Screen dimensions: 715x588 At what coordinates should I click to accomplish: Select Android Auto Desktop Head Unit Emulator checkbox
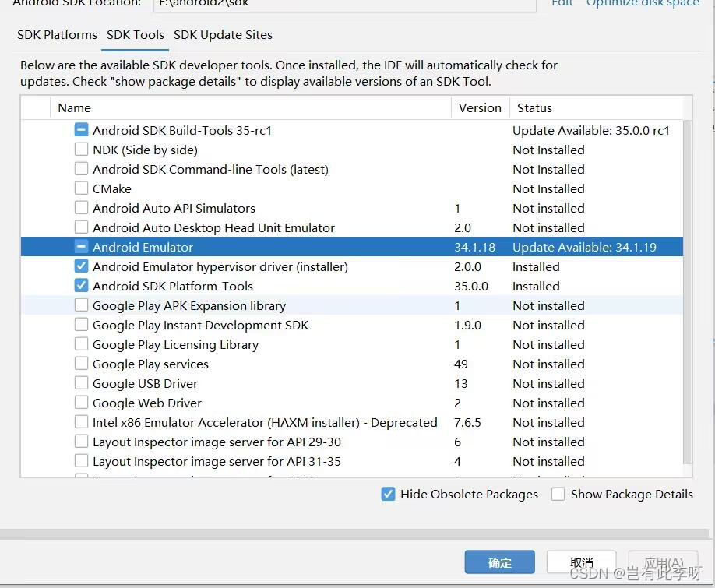tap(81, 227)
